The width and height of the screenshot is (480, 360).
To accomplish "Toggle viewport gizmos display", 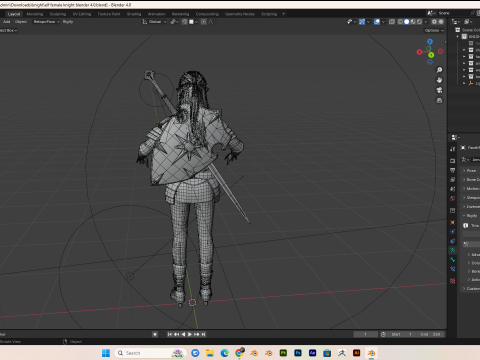I will [x=362, y=22].
